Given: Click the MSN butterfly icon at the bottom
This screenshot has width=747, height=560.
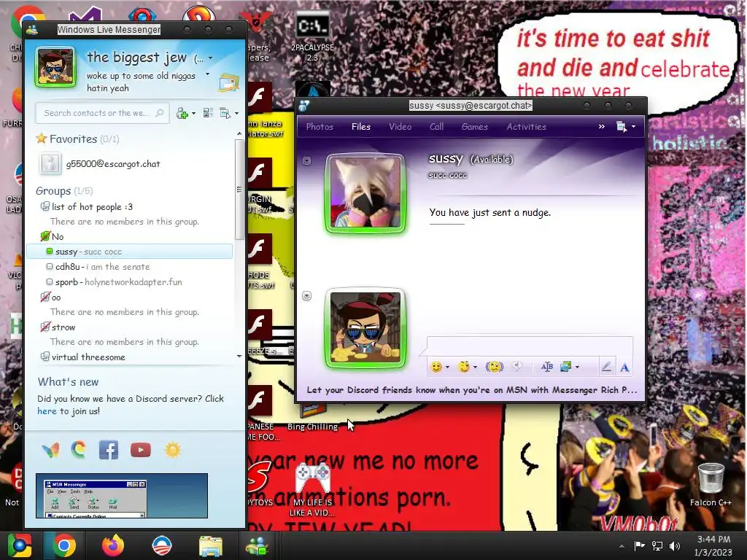Looking at the screenshot, I should tap(50, 450).
